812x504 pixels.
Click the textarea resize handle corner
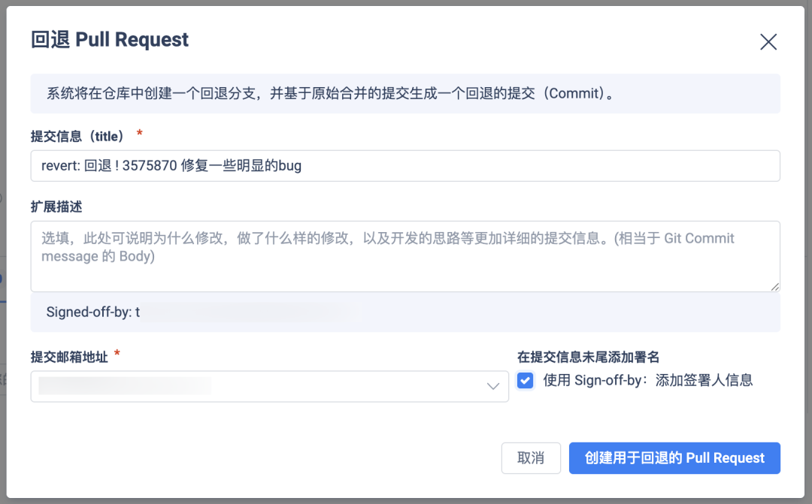(775, 286)
